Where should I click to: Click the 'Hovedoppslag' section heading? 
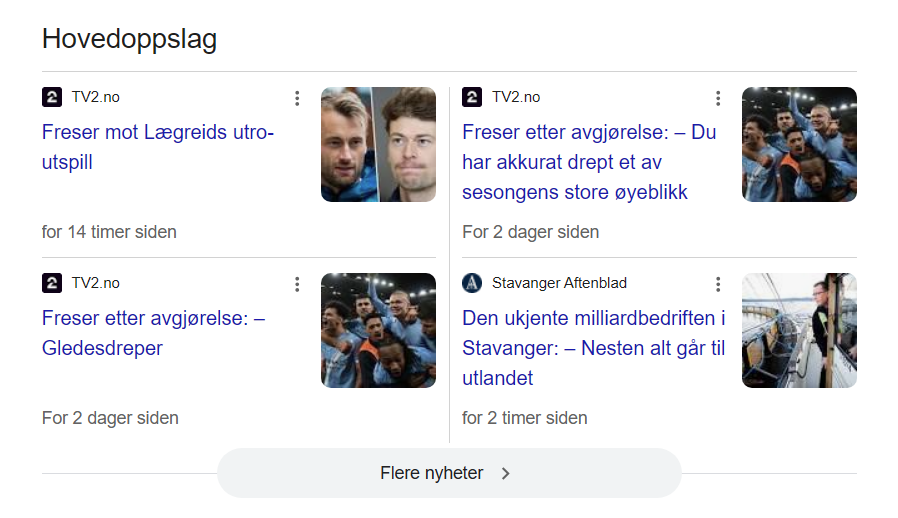point(129,39)
